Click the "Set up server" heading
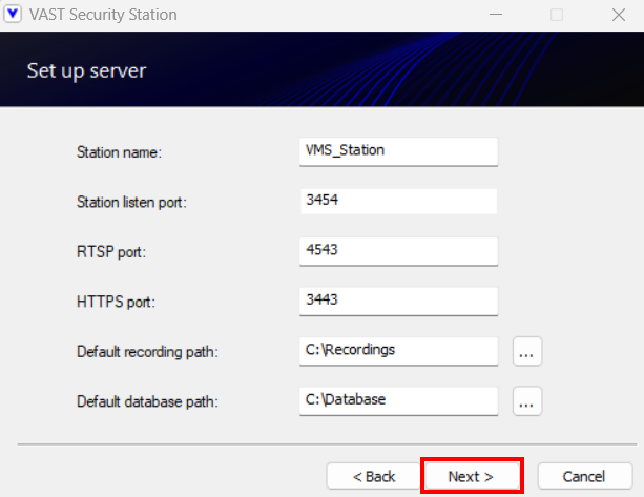This screenshot has width=644, height=497. [x=86, y=71]
